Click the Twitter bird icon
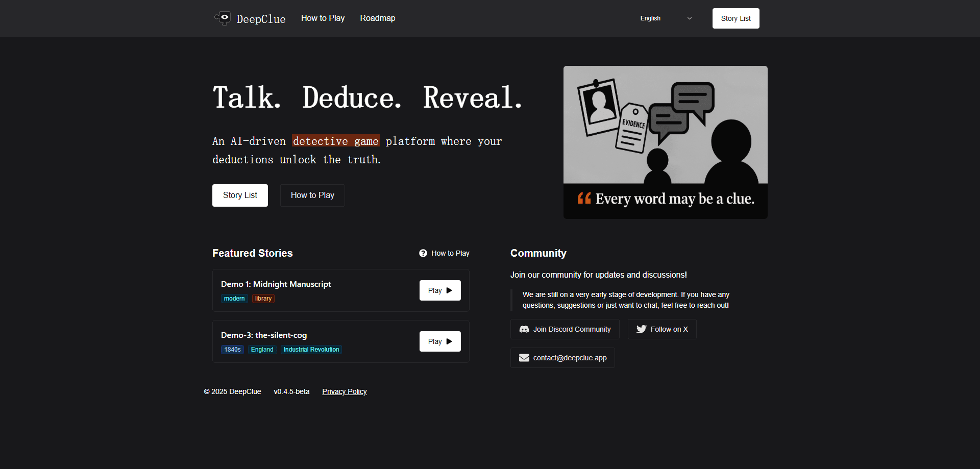The width and height of the screenshot is (980, 469). tap(642, 329)
